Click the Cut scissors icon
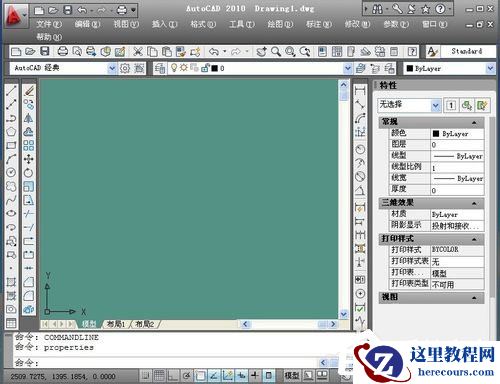 click(x=138, y=51)
